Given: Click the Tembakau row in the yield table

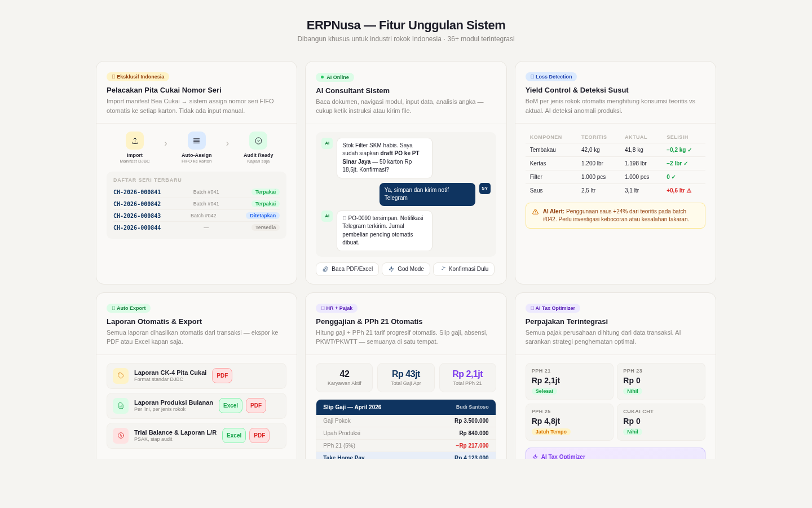Looking at the screenshot, I should 615,150.
